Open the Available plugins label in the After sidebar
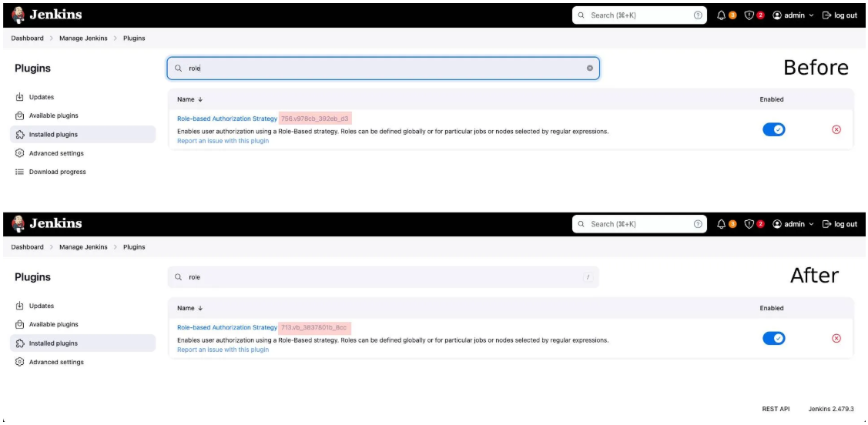This screenshot has height=425, width=868. (x=54, y=324)
